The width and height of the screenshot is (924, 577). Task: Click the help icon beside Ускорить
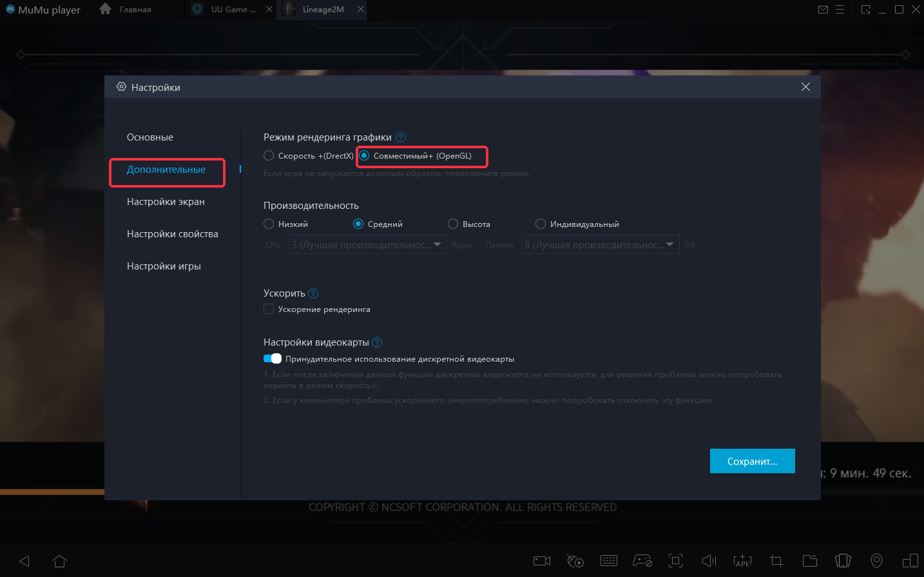pyautogui.click(x=313, y=293)
